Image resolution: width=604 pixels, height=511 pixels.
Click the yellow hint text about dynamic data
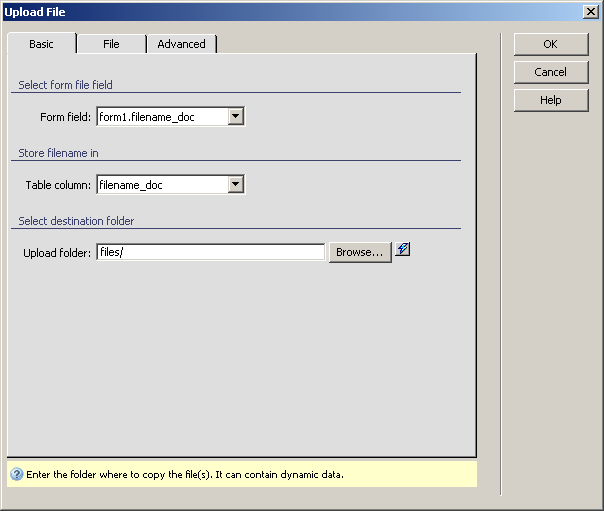point(185,474)
